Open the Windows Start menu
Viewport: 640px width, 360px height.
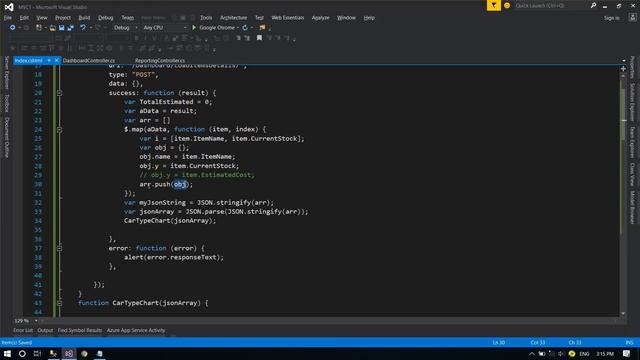click(x=7, y=353)
